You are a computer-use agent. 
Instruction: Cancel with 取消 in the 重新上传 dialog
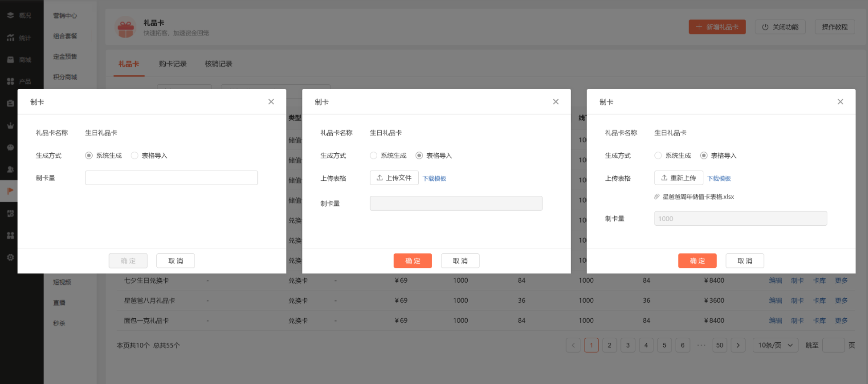(x=745, y=261)
